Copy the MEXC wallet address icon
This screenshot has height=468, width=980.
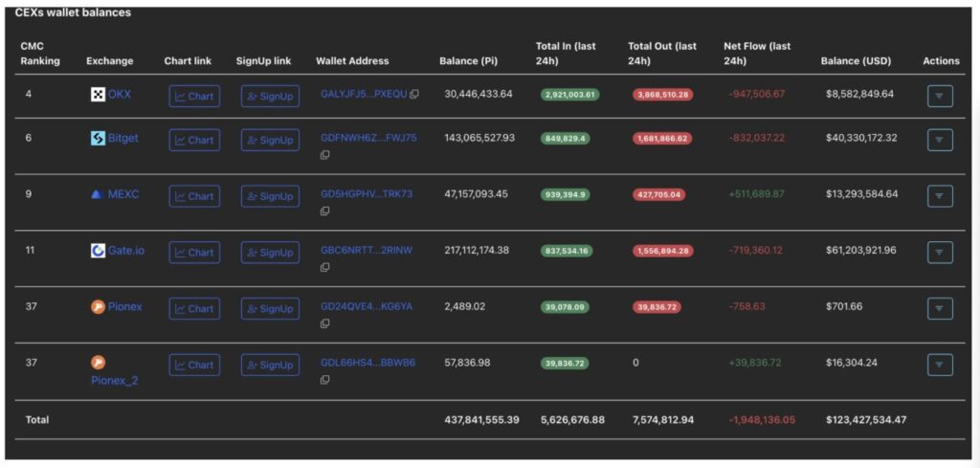click(x=324, y=212)
